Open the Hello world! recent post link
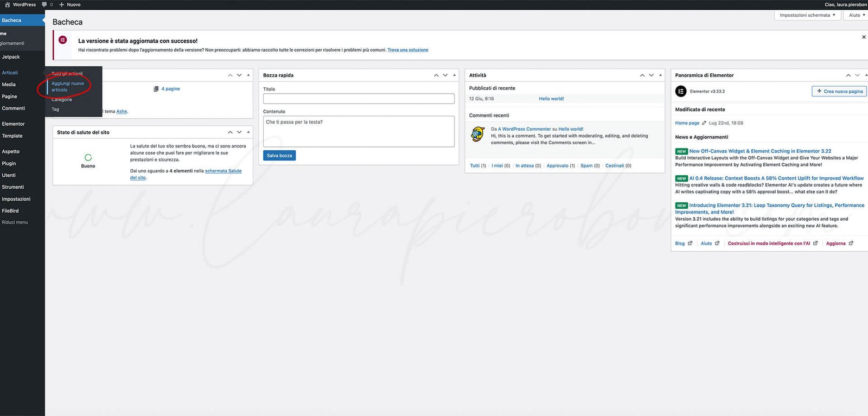Viewport: 868px width, 416px height. (551, 99)
